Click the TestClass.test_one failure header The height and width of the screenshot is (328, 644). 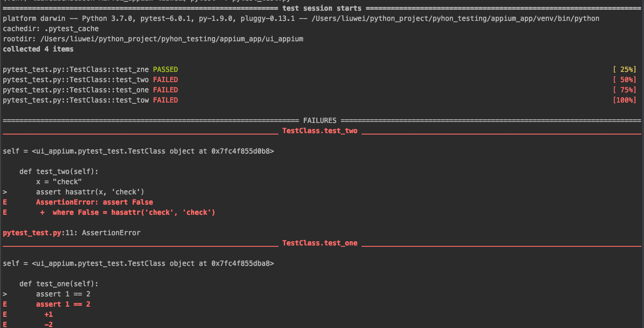[x=320, y=243]
